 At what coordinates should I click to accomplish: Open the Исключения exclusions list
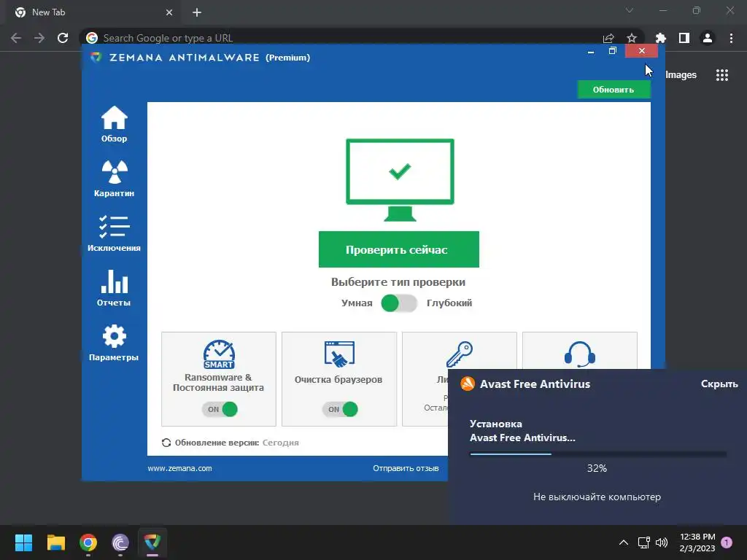pos(114,233)
